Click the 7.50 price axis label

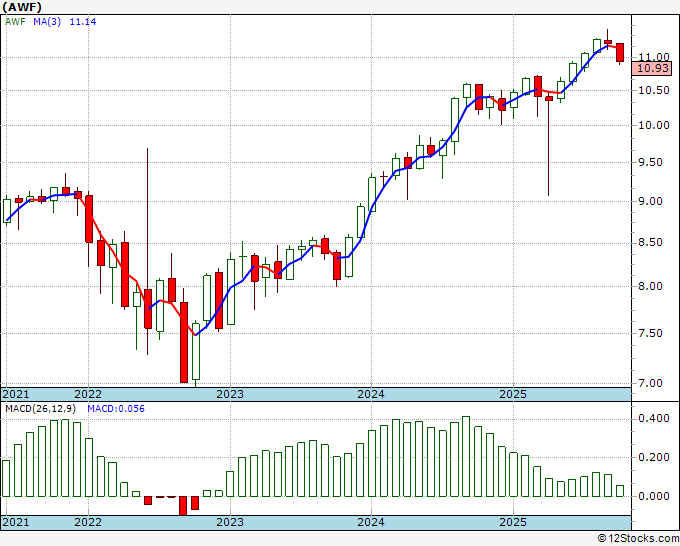click(x=650, y=333)
